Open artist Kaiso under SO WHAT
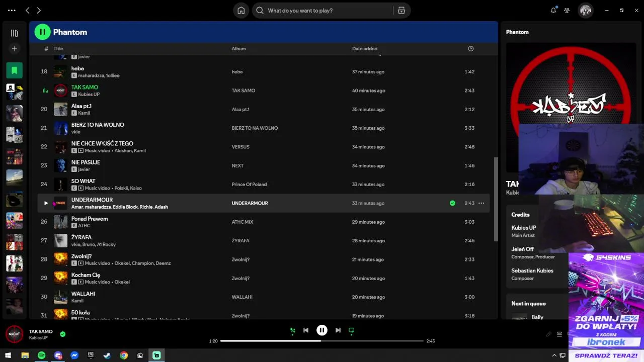644x362 pixels. tap(136, 188)
